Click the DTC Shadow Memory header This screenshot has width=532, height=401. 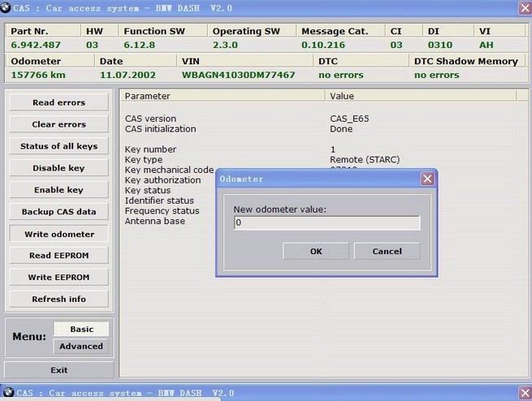coord(466,61)
